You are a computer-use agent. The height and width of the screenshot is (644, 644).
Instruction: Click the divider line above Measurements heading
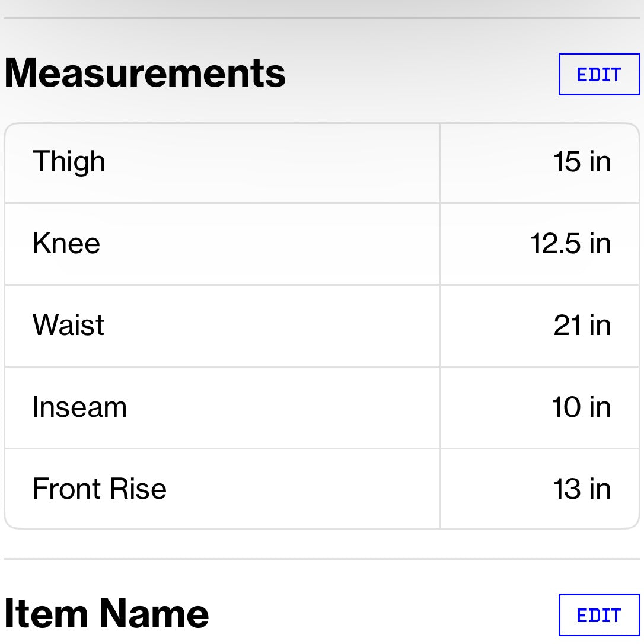pos(322,18)
